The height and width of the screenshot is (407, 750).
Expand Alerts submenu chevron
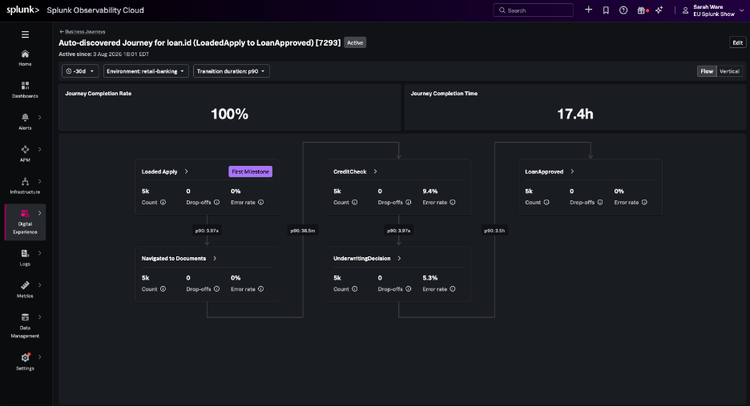(40, 117)
